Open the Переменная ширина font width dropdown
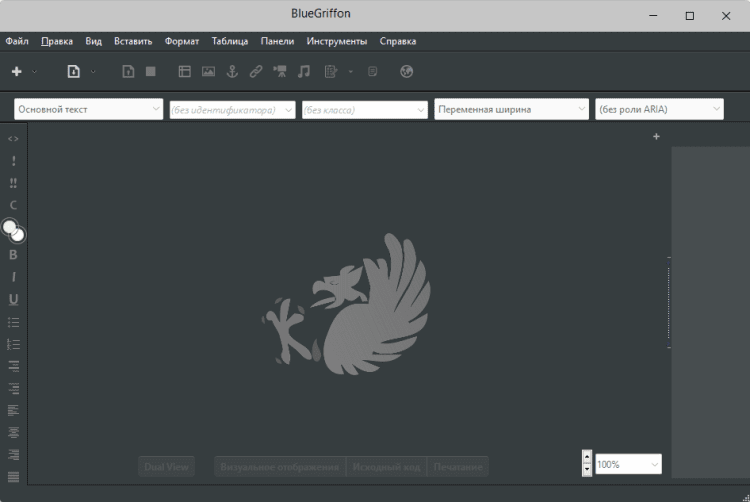The image size is (750, 502). [511, 109]
